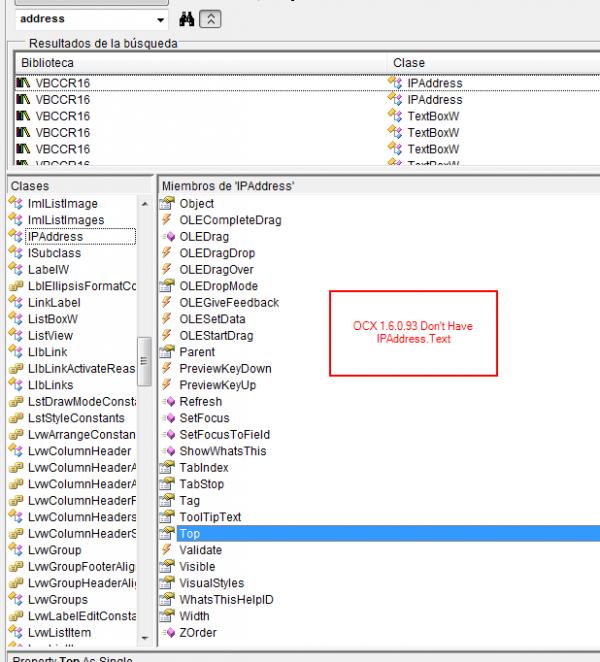Viewport: 600px width, 662px height.
Task: Select LvwGroup class
Action: (x=54, y=550)
